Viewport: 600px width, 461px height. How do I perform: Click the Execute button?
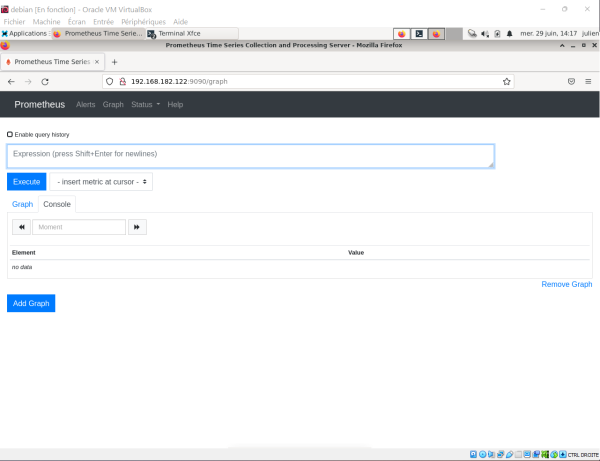click(26, 182)
